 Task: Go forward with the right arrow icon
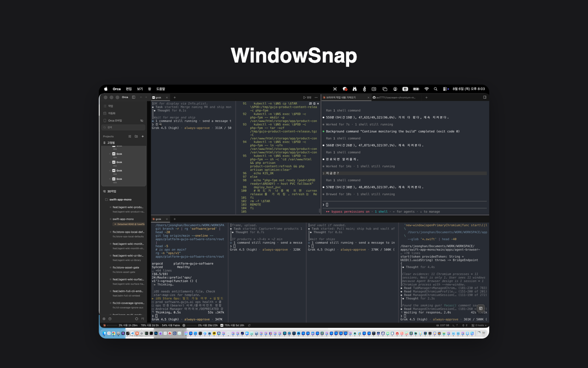[x=146, y=97]
